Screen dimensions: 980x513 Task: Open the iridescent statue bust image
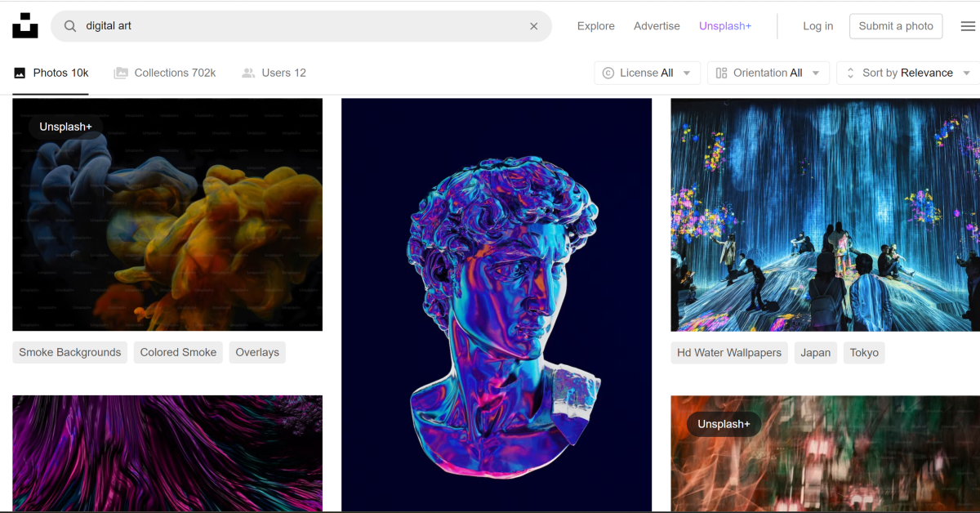tap(497, 306)
